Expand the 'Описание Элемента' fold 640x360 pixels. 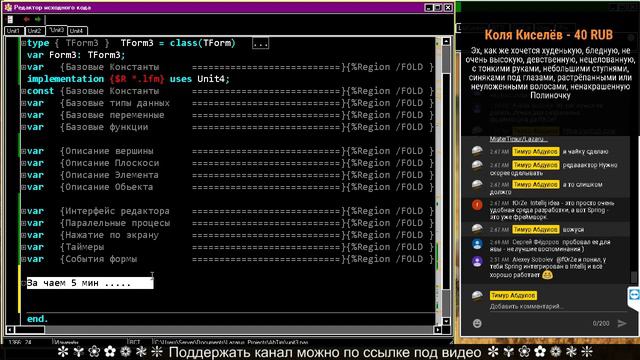(24, 175)
